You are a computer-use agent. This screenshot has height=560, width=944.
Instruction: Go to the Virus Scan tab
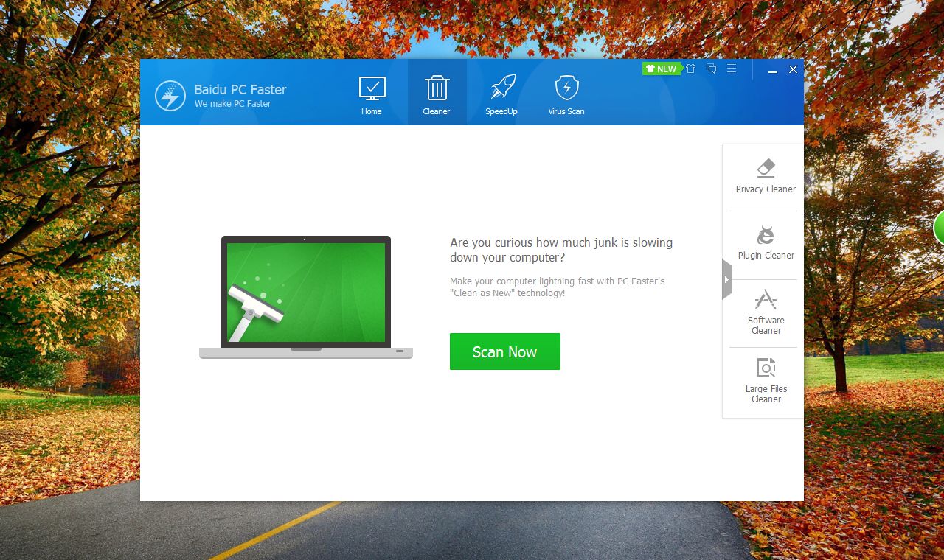[566, 94]
